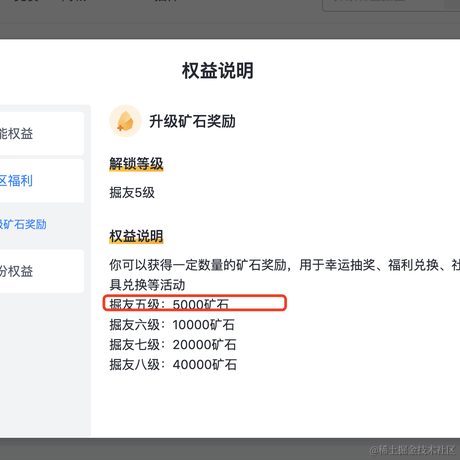The width and height of the screenshot is (460, 460).
Task: Click the 掘友五级：5000矿石 line
Action: coord(169,304)
